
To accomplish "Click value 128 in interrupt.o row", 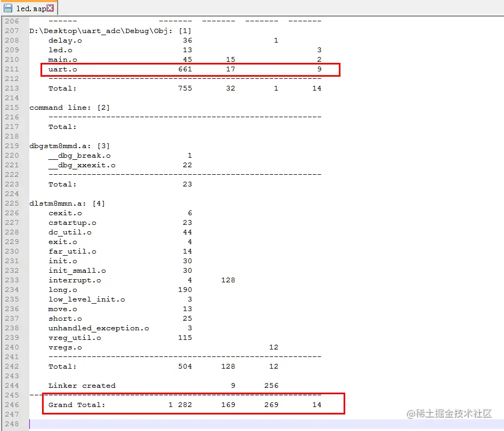I will 228,280.
